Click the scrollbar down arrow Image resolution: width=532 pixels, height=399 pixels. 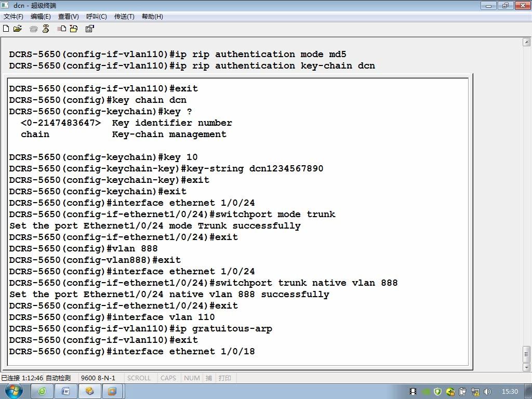click(x=526, y=367)
